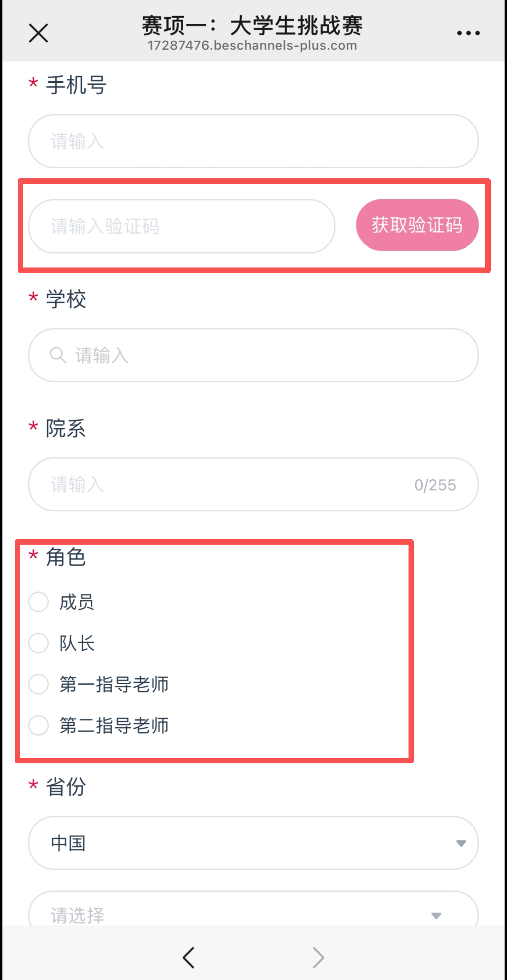
Task: Go back with the left arrow
Action: click(x=189, y=957)
